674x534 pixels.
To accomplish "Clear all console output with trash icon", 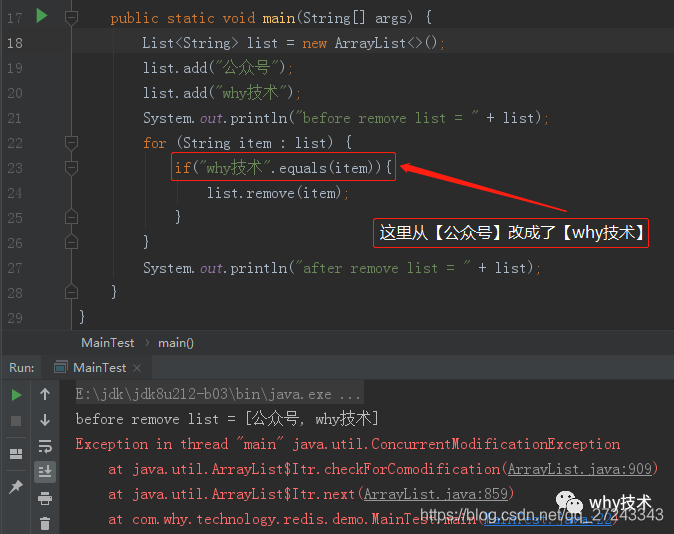I will pyautogui.click(x=45, y=523).
